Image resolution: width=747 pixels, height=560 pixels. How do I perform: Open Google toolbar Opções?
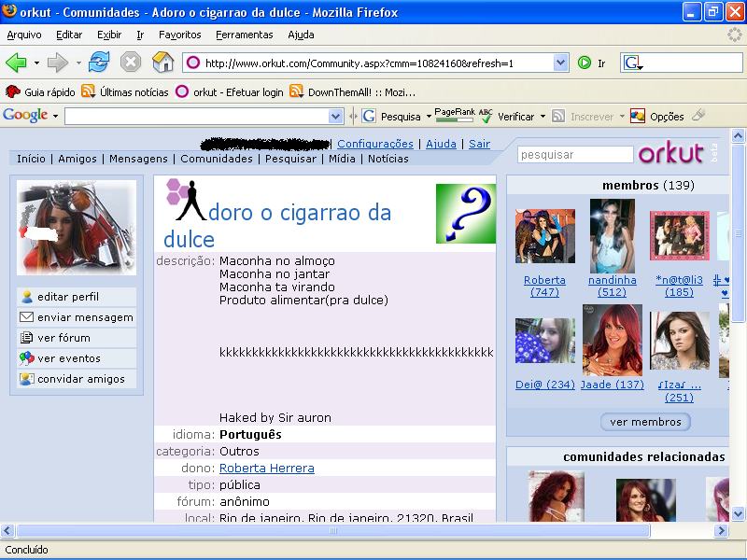(657, 116)
